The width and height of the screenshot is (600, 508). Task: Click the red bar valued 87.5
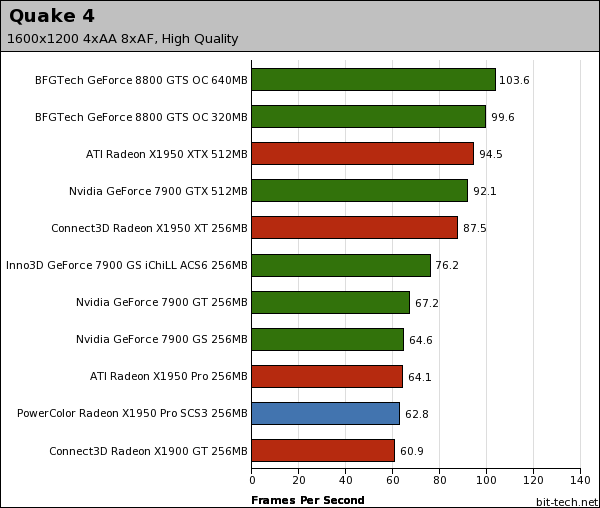(x=355, y=228)
